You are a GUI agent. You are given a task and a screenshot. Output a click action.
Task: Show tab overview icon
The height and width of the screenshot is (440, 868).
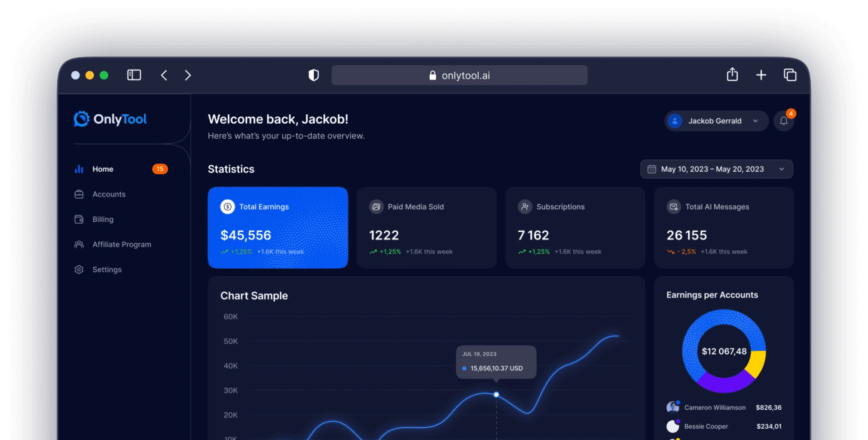click(790, 75)
